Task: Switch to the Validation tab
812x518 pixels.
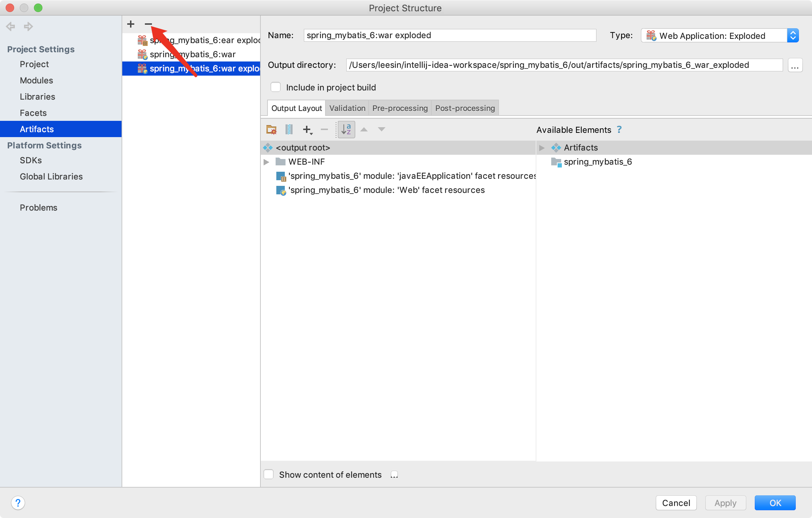Action: point(347,108)
